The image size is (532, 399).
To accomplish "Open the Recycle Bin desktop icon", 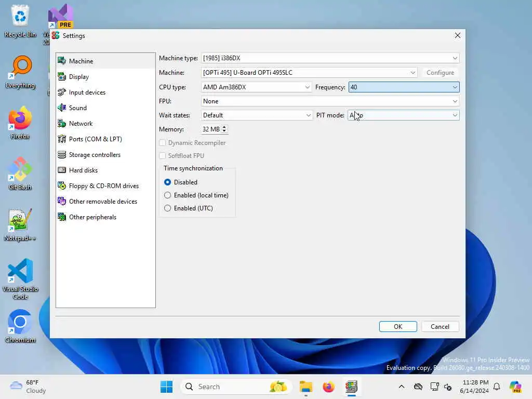I will (20, 21).
